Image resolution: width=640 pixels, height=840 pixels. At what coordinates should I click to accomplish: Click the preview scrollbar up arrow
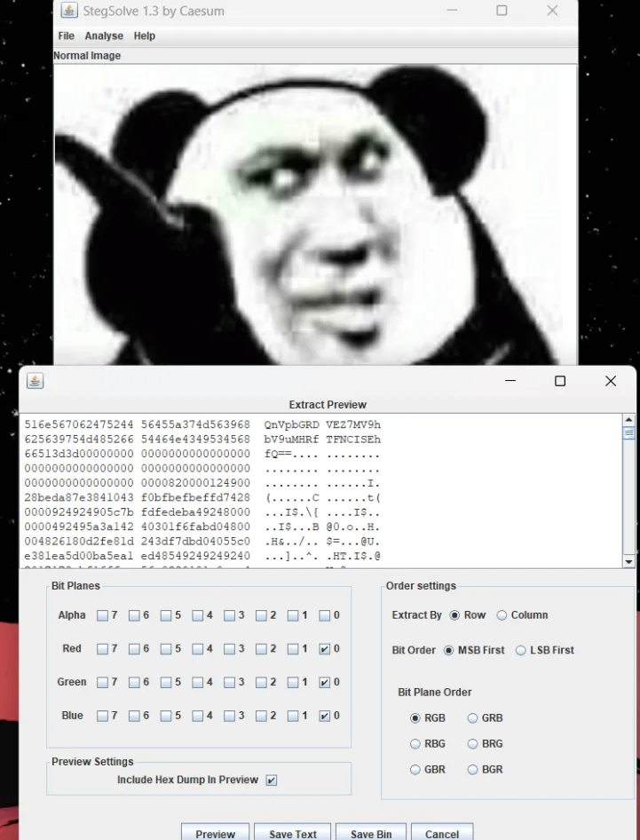click(x=628, y=420)
